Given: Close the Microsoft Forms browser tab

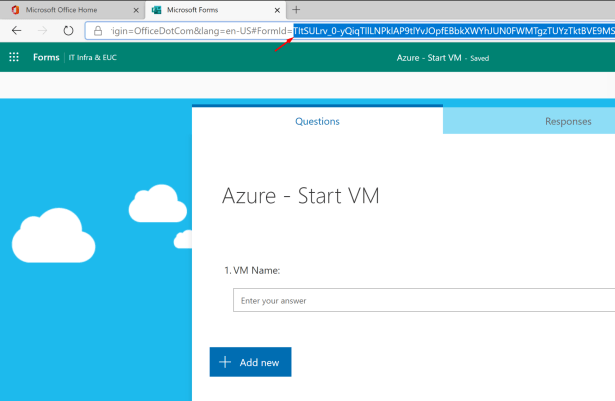Looking at the screenshot, I should tap(277, 10).
